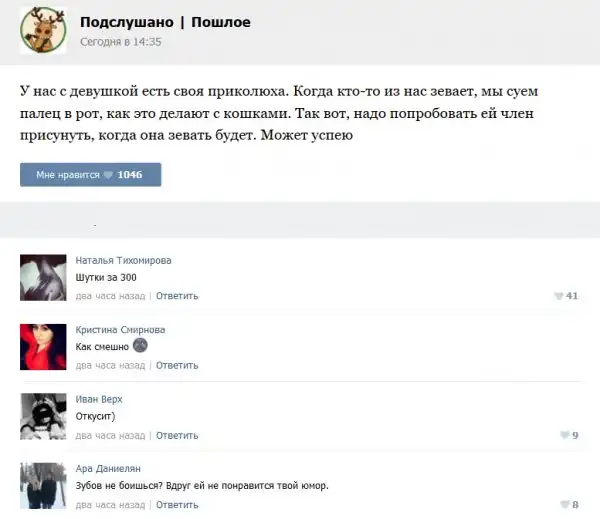Click the emoji in Кристина Смирнова's comment
The height and width of the screenshot is (519, 600).
pos(140,346)
